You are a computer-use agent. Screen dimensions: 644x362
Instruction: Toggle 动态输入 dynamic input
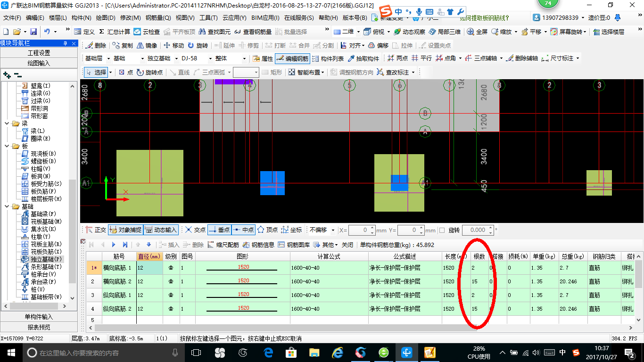tap(161, 230)
